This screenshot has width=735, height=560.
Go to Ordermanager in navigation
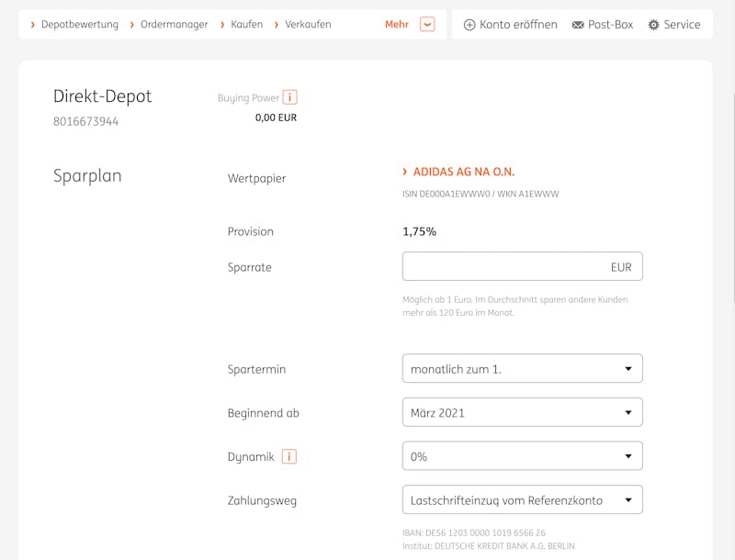174,25
